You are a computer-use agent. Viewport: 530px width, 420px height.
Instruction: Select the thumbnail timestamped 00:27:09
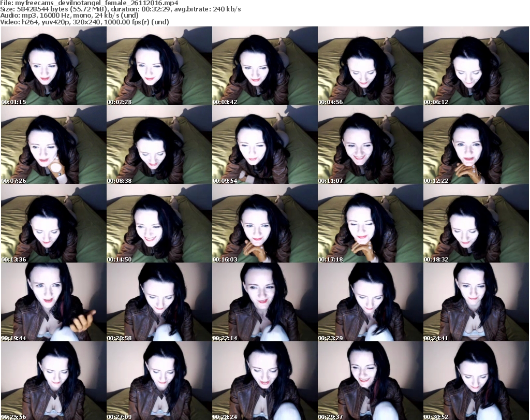(x=159, y=381)
